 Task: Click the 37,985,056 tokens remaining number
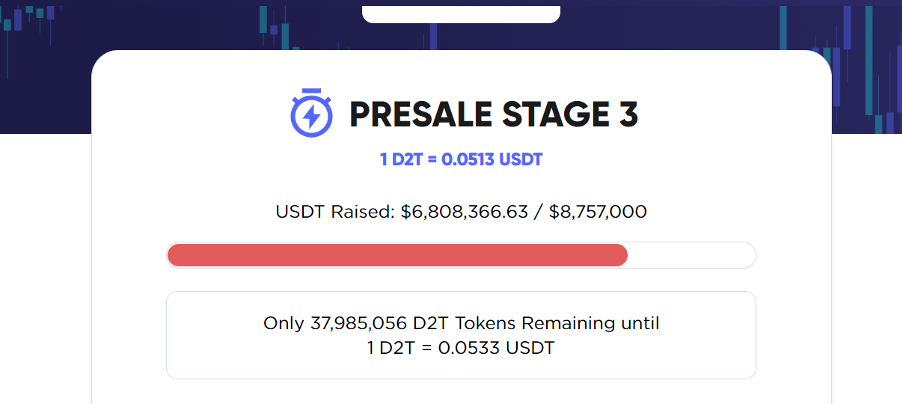coord(358,323)
